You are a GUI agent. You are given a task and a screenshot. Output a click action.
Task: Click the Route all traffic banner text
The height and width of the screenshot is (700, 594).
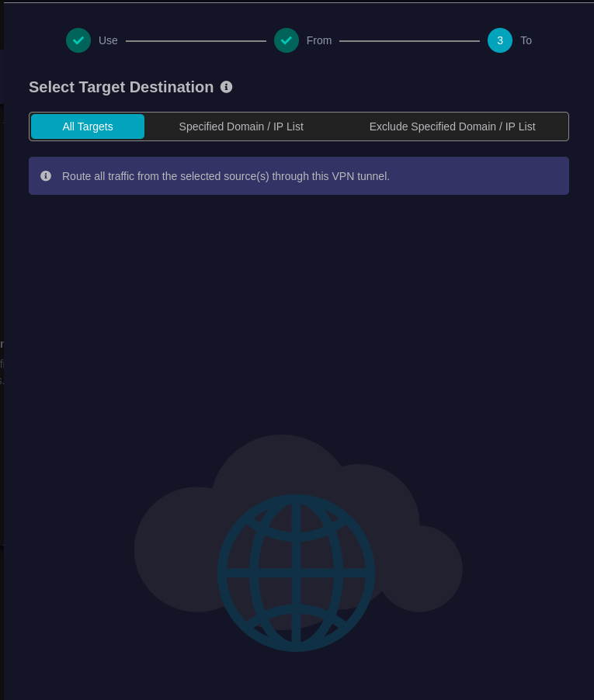[x=225, y=176]
